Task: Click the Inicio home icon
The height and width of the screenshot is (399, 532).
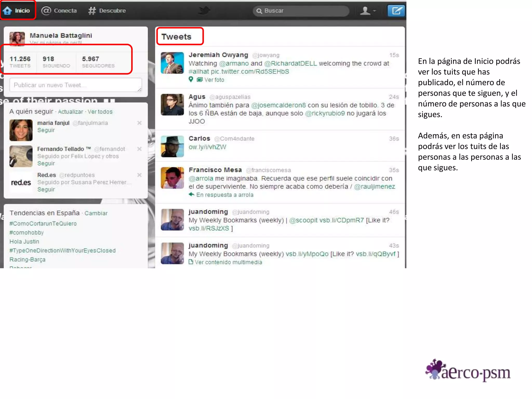Action: click(8, 11)
